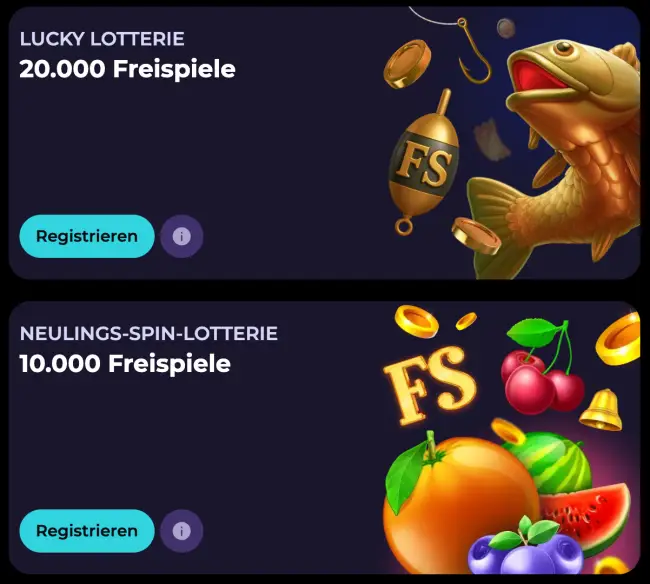
Task: Click the gold coin beside the FS letters
Action: 416,320
